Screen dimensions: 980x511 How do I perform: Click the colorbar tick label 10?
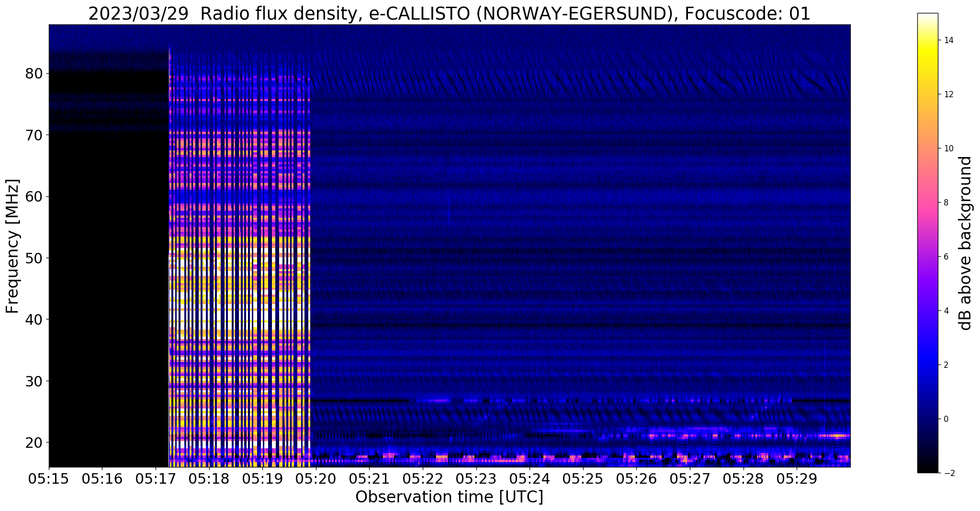click(x=948, y=148)
